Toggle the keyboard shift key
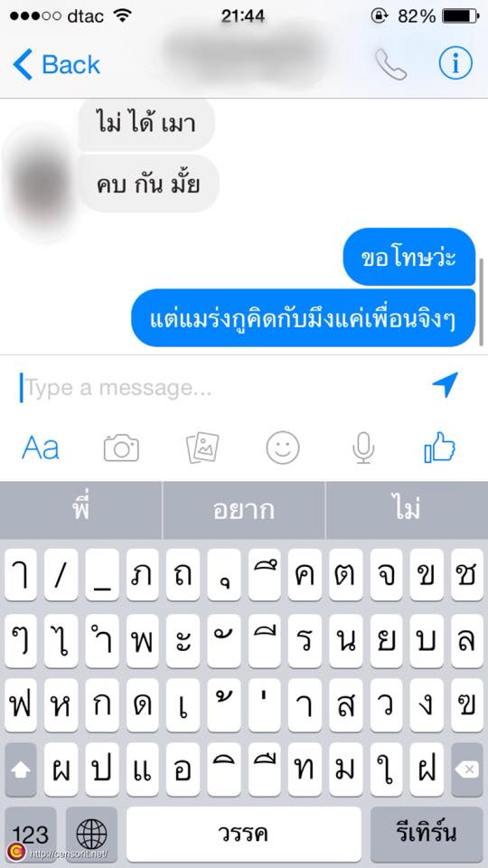488x868 pixels. 21,769
